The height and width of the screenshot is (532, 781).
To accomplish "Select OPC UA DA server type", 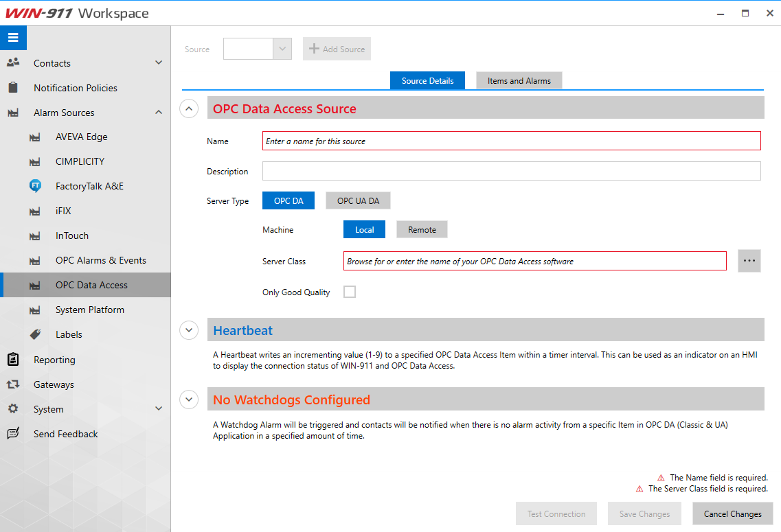I will [x=358, y=200].
